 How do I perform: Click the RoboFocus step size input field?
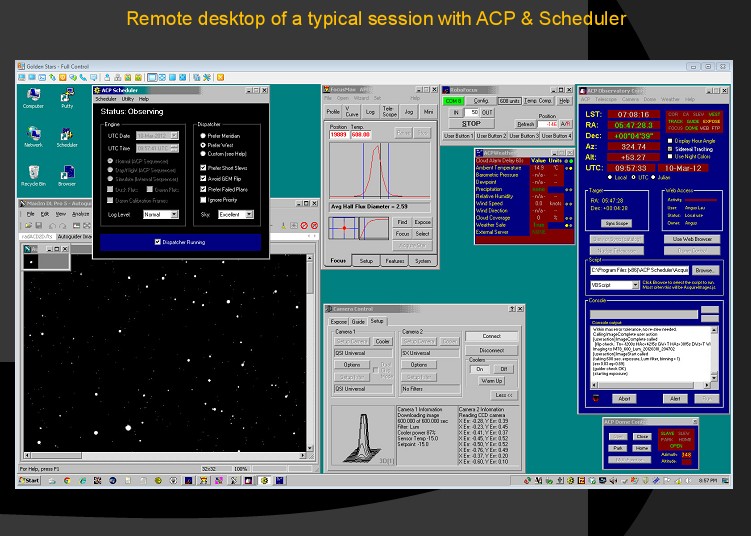click(x=472, y=112)
